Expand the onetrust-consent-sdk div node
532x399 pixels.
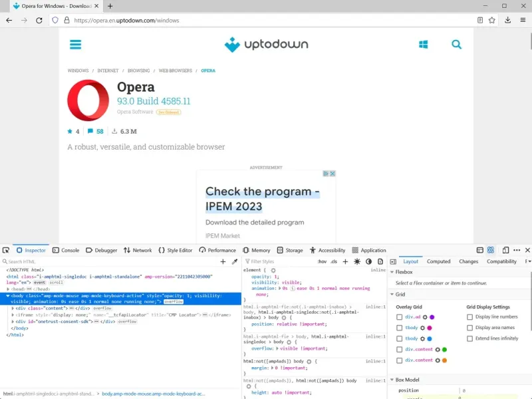(13, 322)
